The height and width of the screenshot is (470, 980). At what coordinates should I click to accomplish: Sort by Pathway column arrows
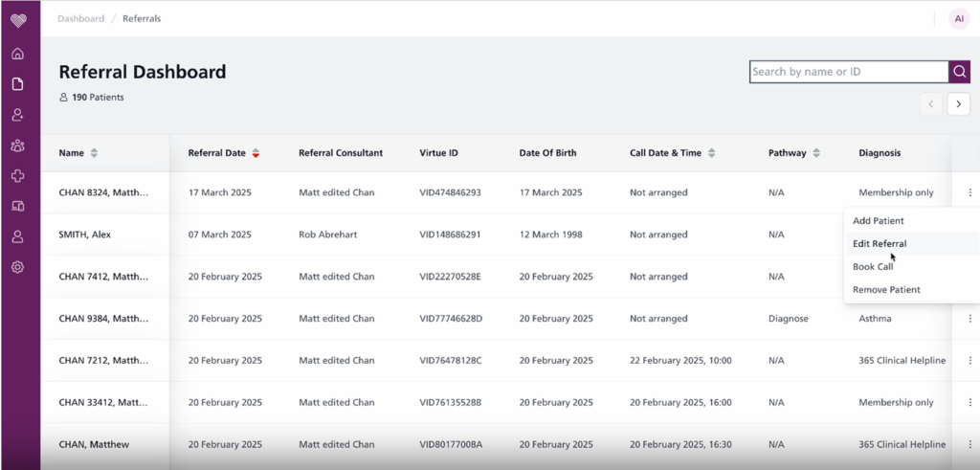(816, 153)
